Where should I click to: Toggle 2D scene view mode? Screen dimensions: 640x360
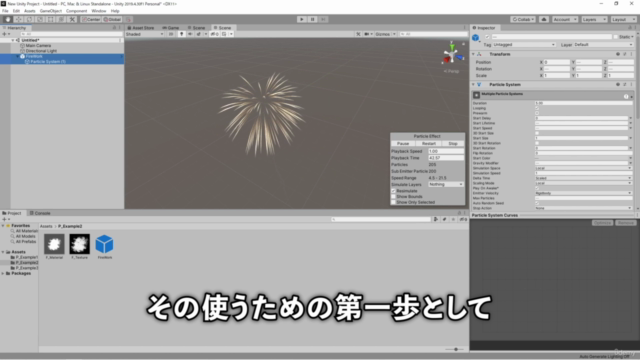pos(171,34)
